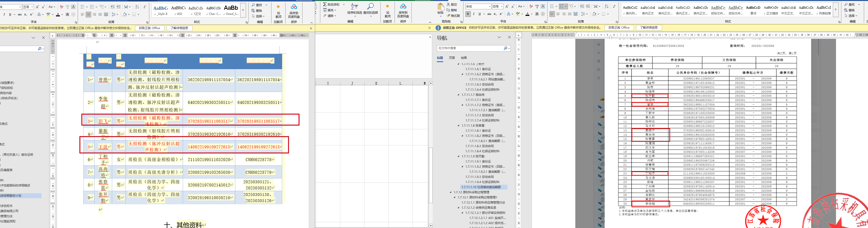Click the Paste clipboard icon
This screenshot has height=228, width=868.
coord(440,7)
